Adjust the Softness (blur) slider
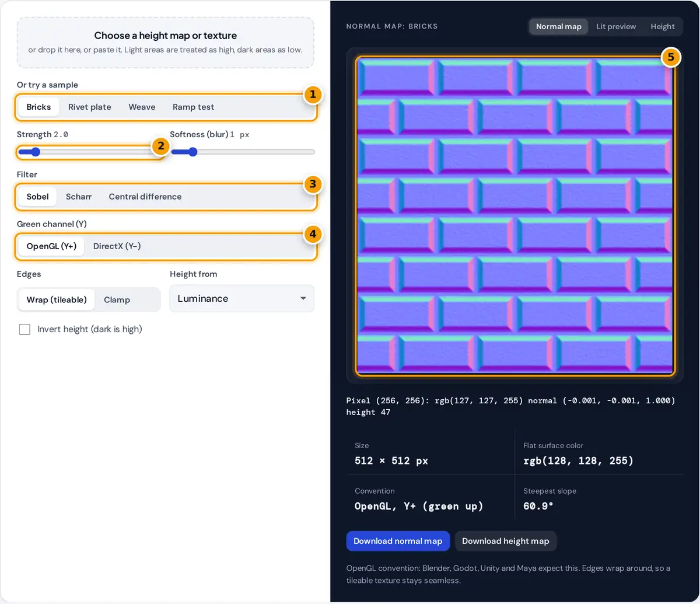 [242, 152]
